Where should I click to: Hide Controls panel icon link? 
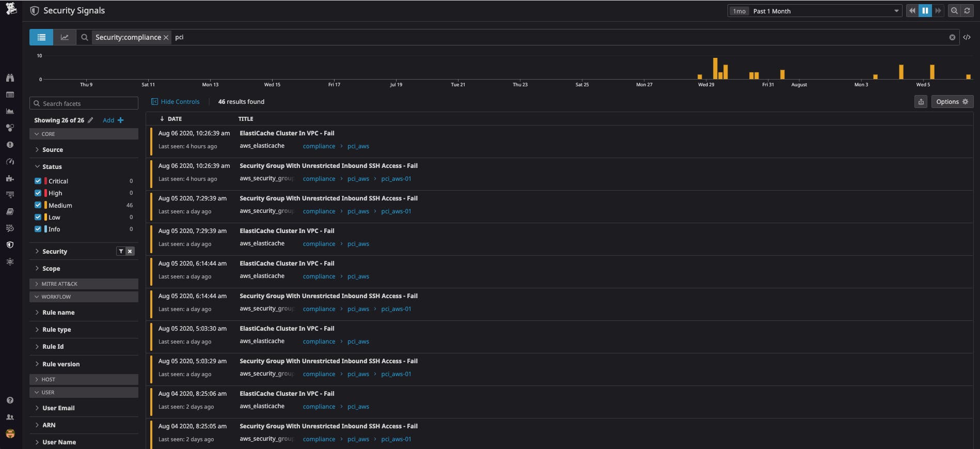pos(176,102)
